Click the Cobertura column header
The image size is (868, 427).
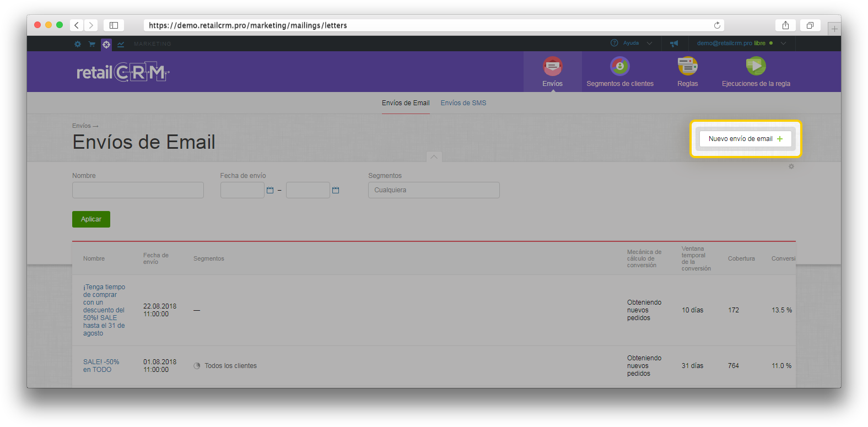click(x=741, y=258)
